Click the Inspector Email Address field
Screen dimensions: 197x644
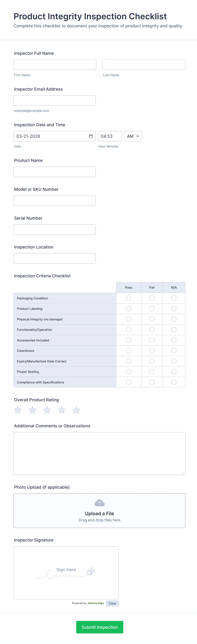tap(55, 101)
